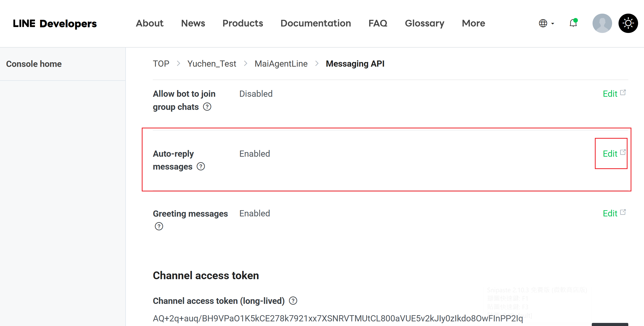The height and width of the screenshot is (326, 644).
Task: Toggle the light/dark theme sun icon
Action: [628, 23]
